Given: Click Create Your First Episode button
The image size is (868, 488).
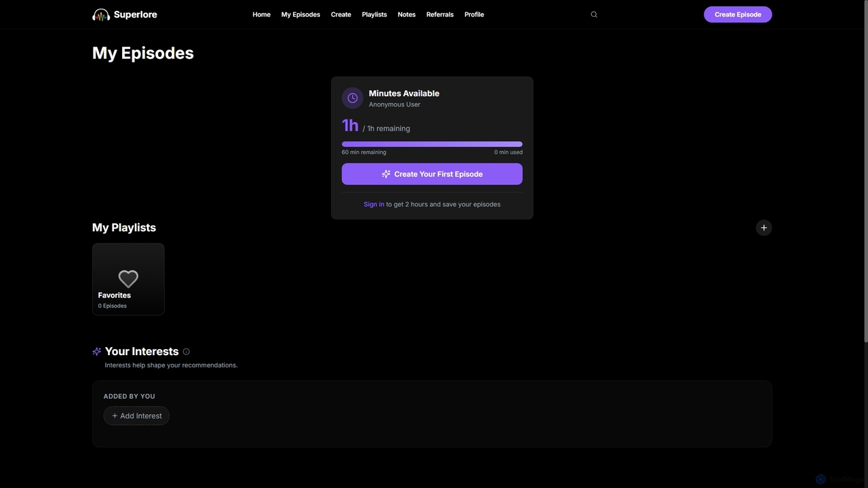Looking at the screenshot, I should pyautogui.click(x=432, y=174).
